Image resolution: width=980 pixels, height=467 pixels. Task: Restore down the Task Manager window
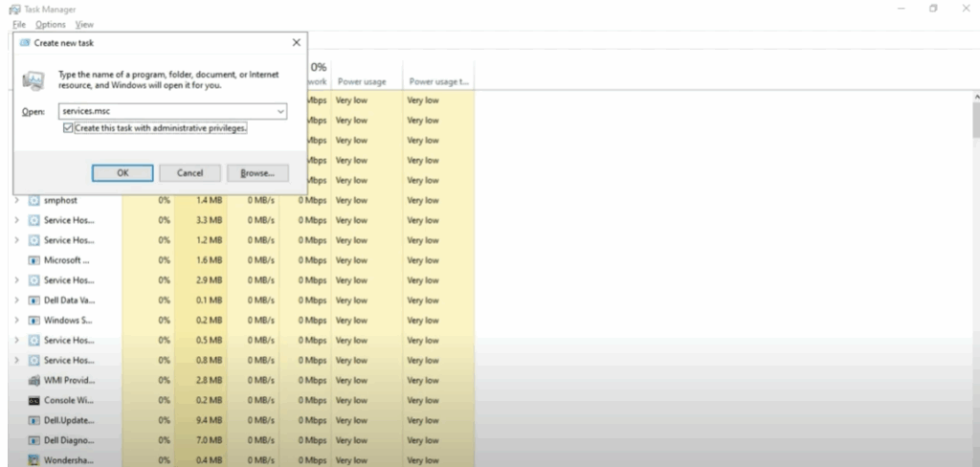tap(933, 8)
